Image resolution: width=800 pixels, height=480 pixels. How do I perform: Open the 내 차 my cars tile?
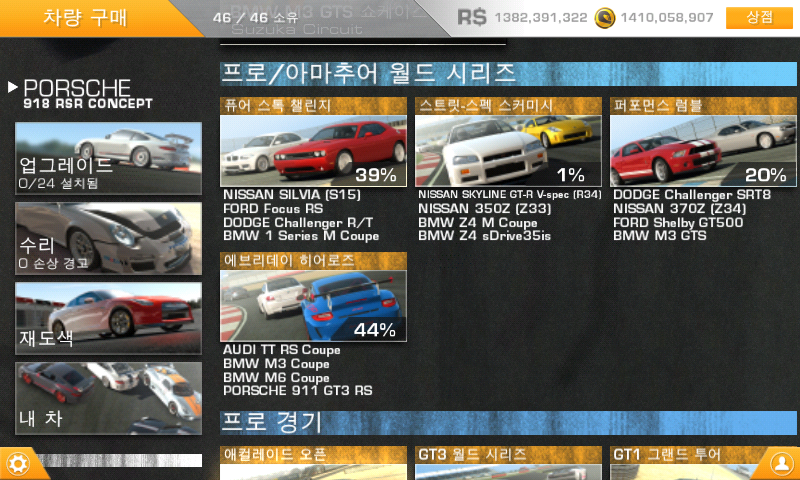[x=108, y=398]
